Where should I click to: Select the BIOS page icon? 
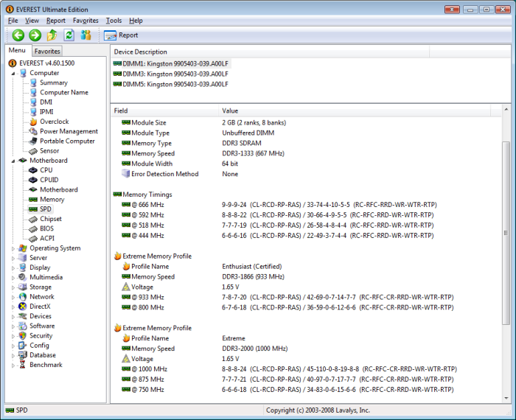(x=33, y=228)
